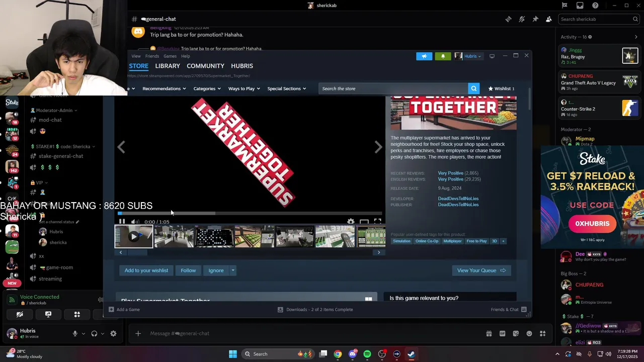
Task: Toggle Discord microphone mute
Action: 75,333
